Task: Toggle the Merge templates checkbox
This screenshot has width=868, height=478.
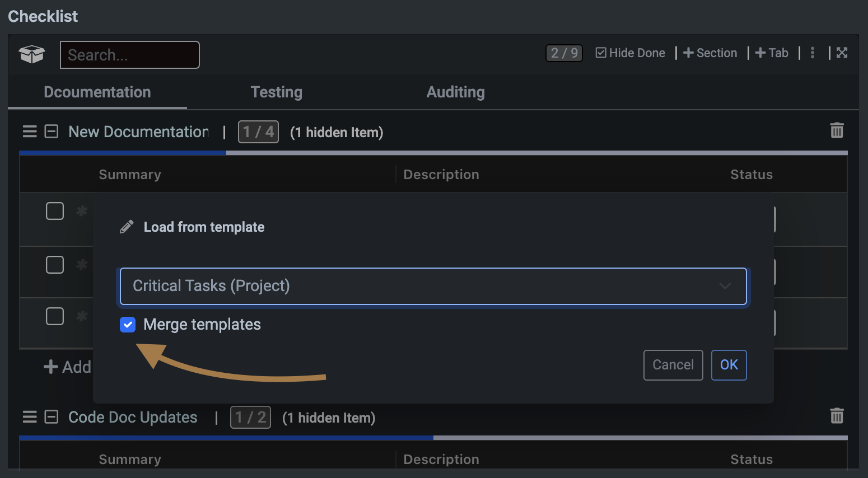Action: [128, 325]
